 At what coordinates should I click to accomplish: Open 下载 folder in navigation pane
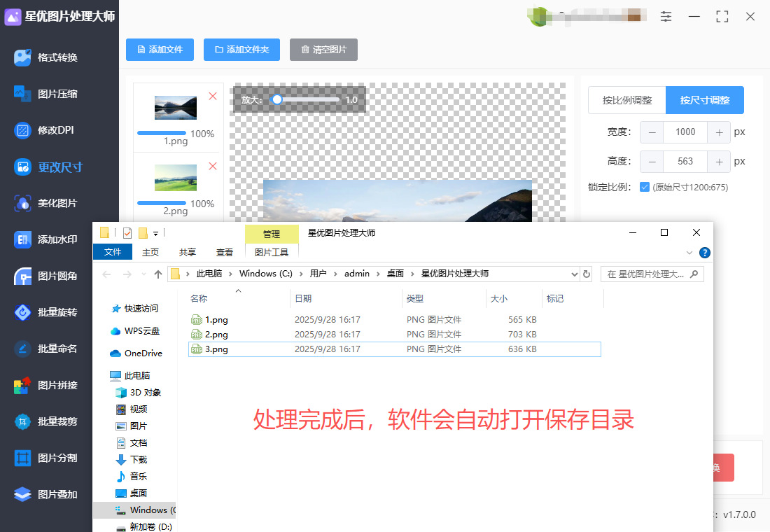tap(132, 460)
